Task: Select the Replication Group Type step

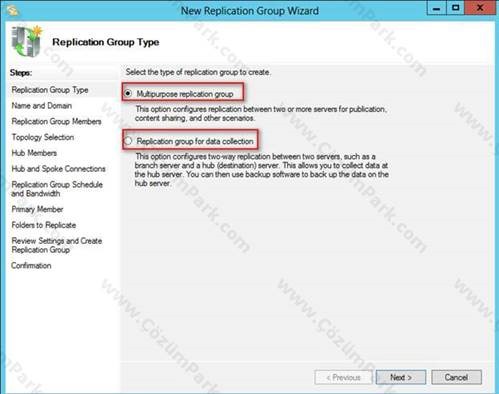Action: coord(50,90)
